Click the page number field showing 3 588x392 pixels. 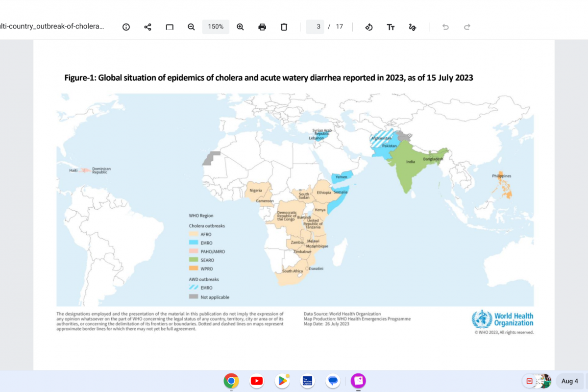tap(316, 27)
